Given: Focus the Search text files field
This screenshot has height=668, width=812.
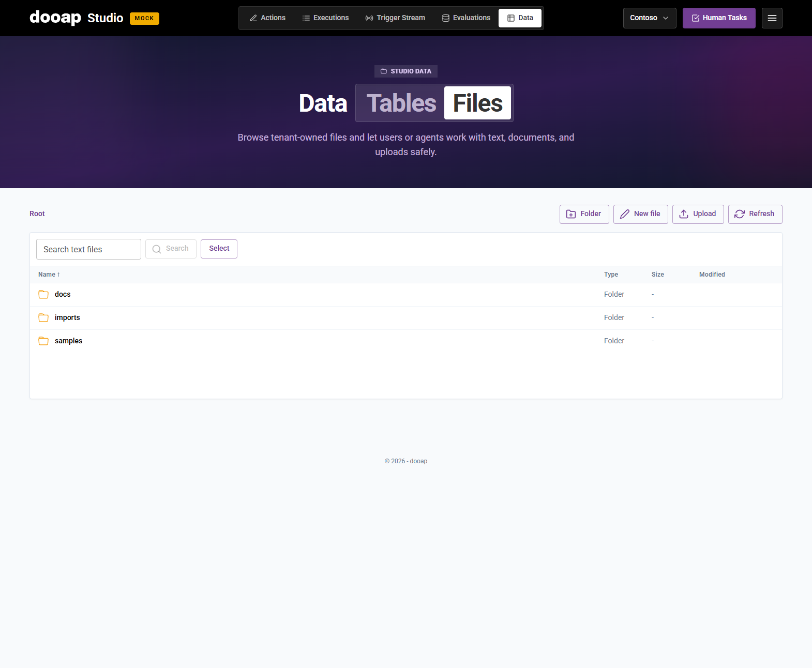Looking at the screenshot, I should tap(88, 249).
